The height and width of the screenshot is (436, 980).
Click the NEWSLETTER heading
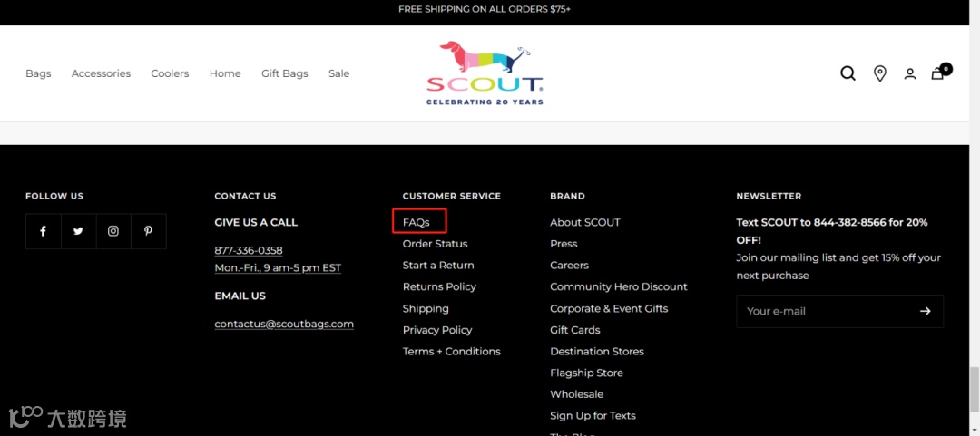(x=769, y=196)
